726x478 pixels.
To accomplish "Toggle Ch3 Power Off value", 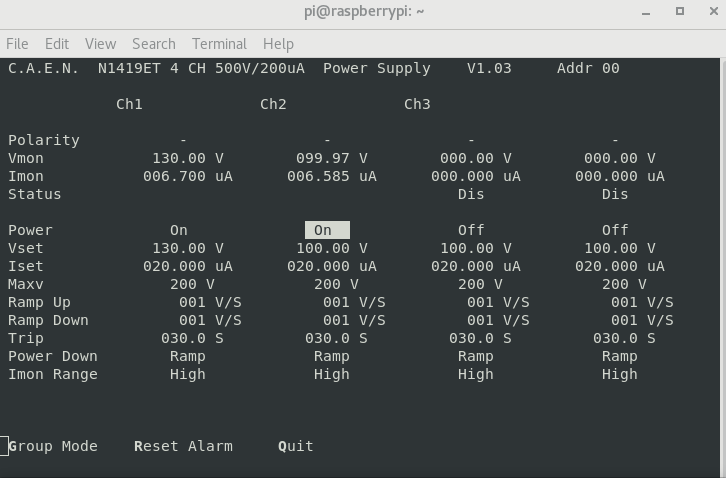I will tap(471, 230).
